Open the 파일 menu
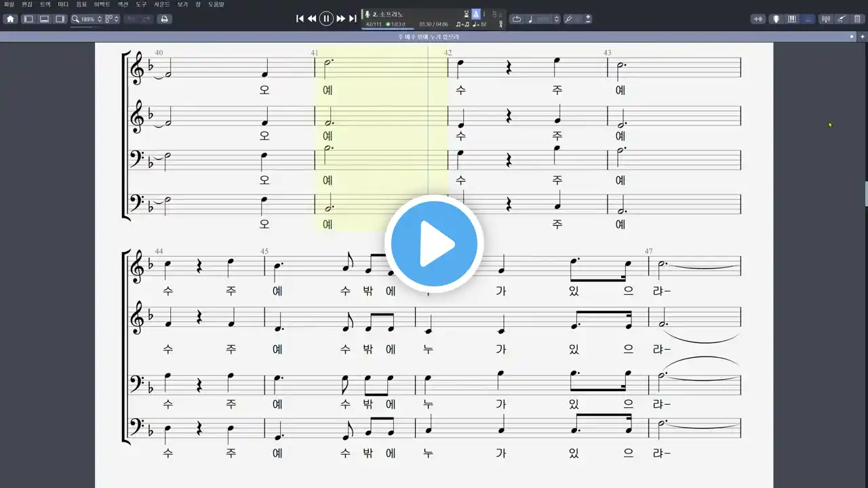 9,4
